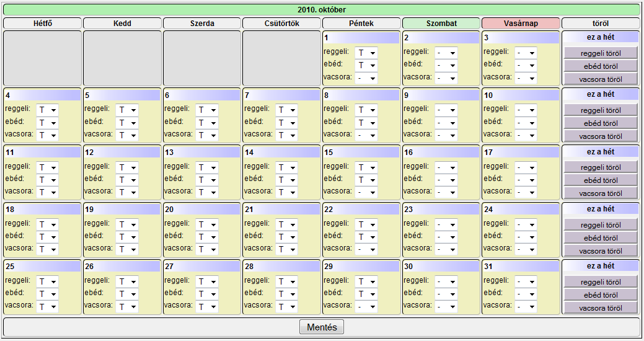The height and width of the screenshot is (341, 644).
Task: Open the ebéd dropdown for October 23
Action: pyautogui.click(x=446, y=237)
